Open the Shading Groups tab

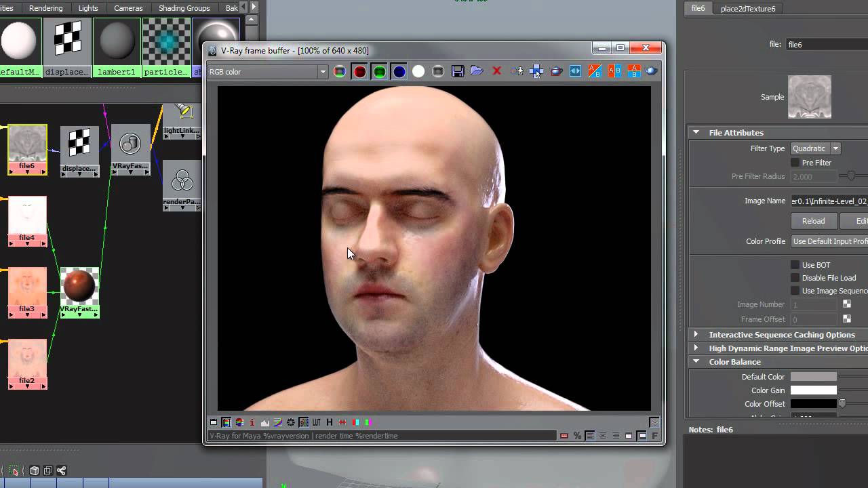[184, 8]
